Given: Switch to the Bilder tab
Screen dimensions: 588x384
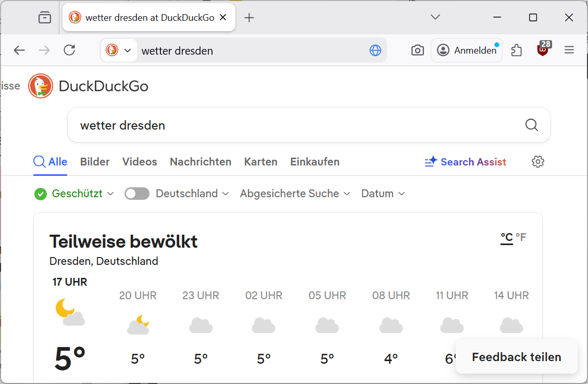Looking at the screenshot, I should (95, 162).
